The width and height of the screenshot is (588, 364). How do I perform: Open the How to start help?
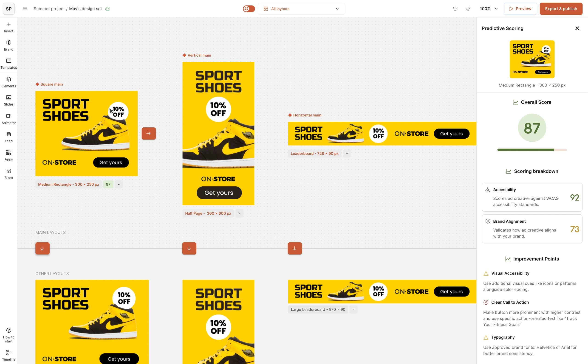tap(9, 335)
